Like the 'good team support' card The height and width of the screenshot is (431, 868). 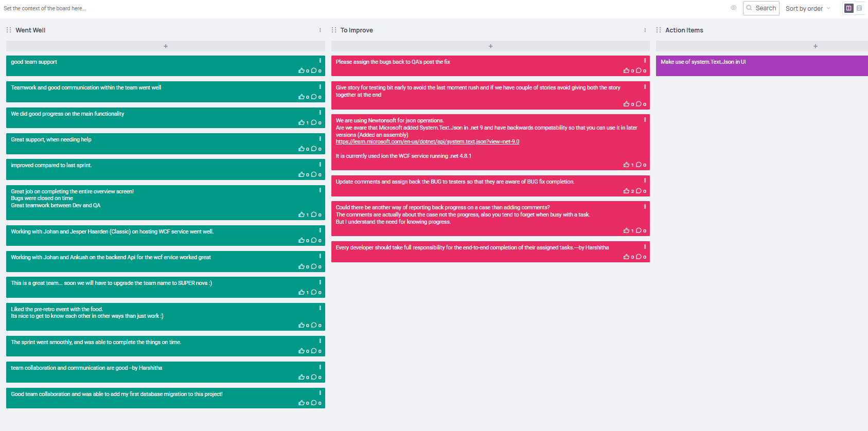(x=302, y=71)
